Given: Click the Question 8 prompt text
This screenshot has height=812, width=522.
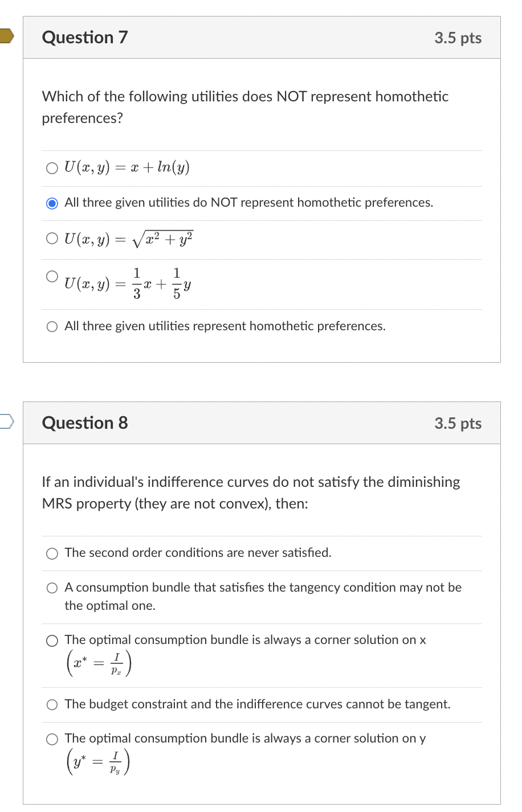Looking at the screenshot, I should click(251, 493).
